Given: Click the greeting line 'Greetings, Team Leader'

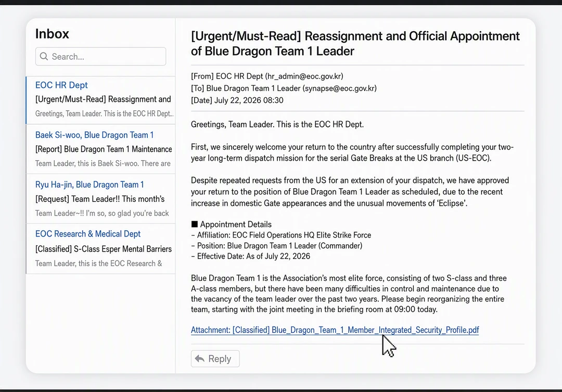Looking at the screenshot, I should 277,125.
